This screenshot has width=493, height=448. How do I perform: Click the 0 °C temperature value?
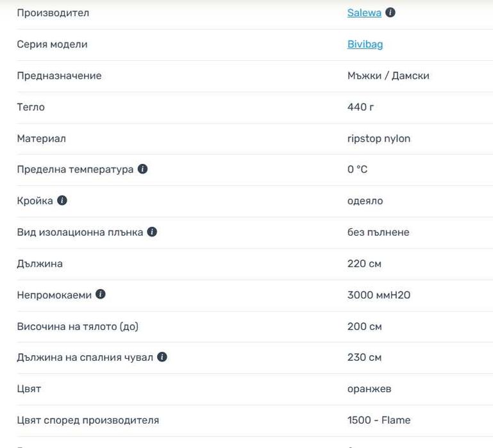point(357,170)
